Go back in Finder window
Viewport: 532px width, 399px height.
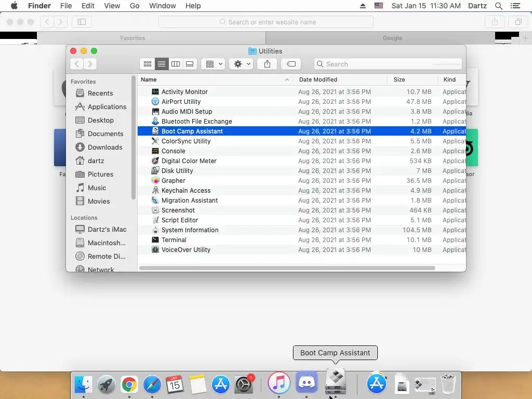pyautogui.click(x=77, y=64)
